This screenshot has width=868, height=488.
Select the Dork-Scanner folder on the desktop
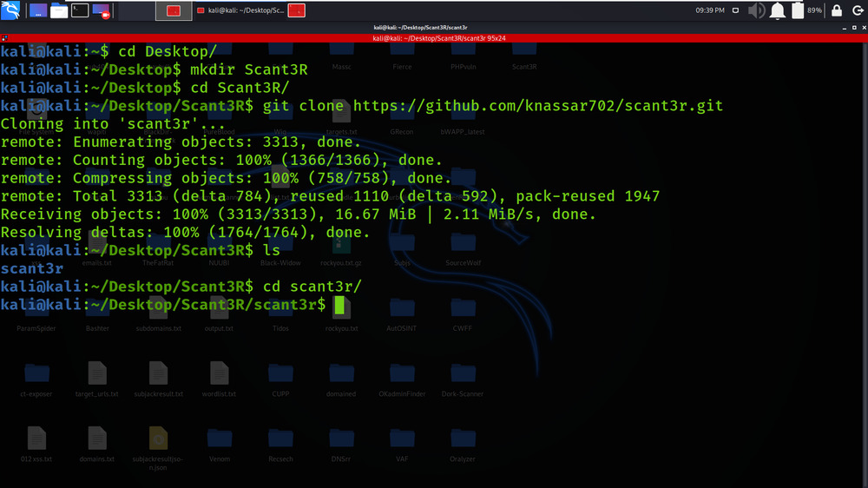pyautogui.click(x=463, y=379)
